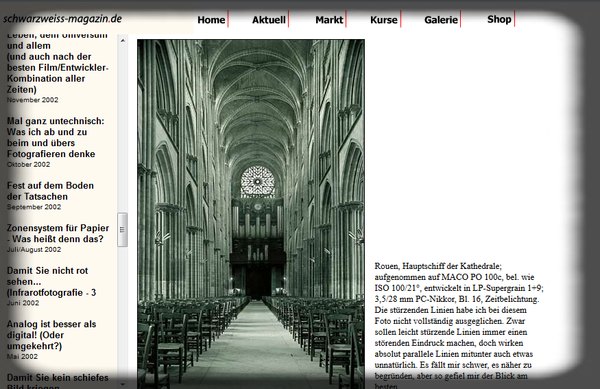Open 'Damit Sie nicht rot sehen' infrared article
The image size is (600, 389).
point(51,282)
